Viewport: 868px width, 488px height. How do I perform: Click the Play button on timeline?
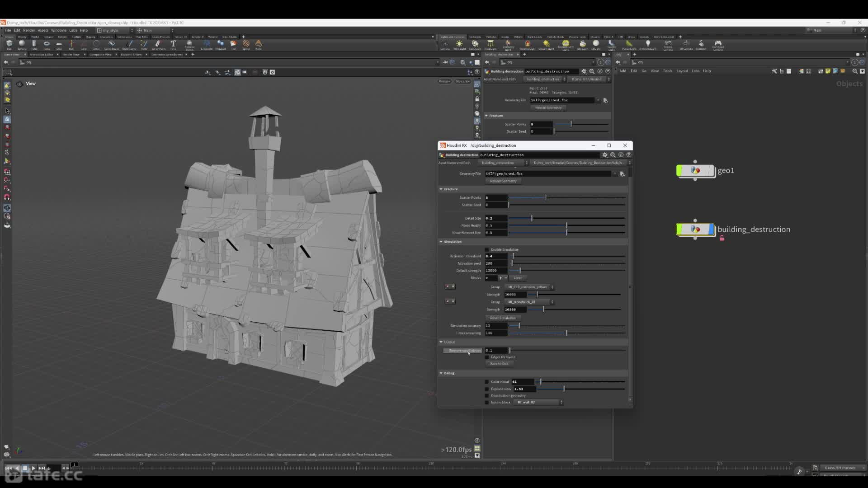click(33, 468)
